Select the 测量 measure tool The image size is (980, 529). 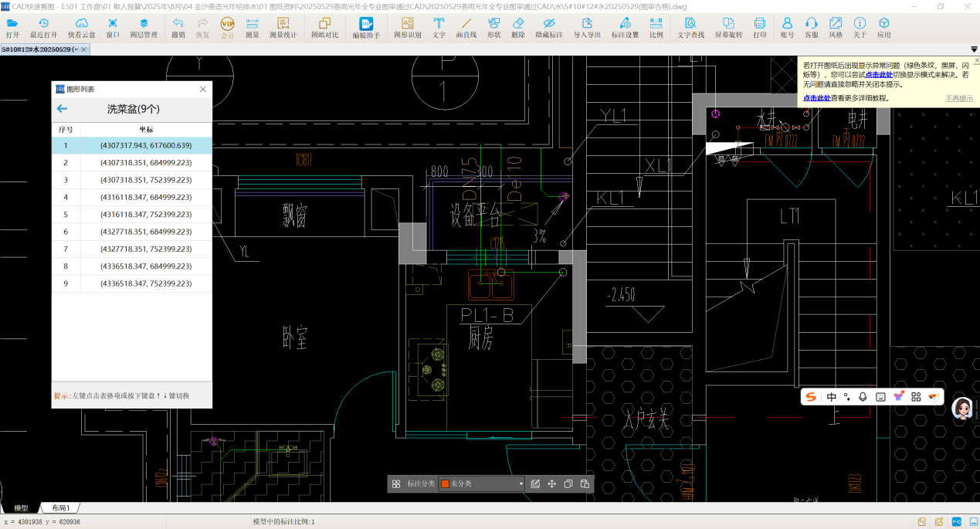point(252,28)
